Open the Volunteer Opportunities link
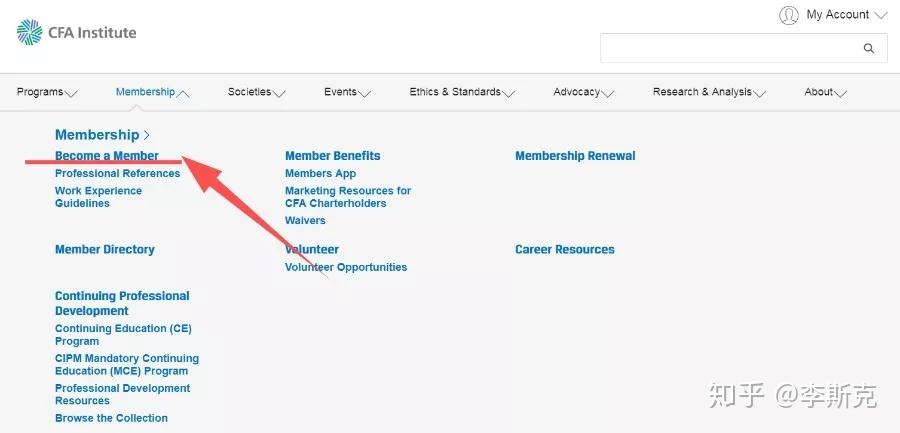The height and width of the screenshot is (433, 900). [346, 267]
